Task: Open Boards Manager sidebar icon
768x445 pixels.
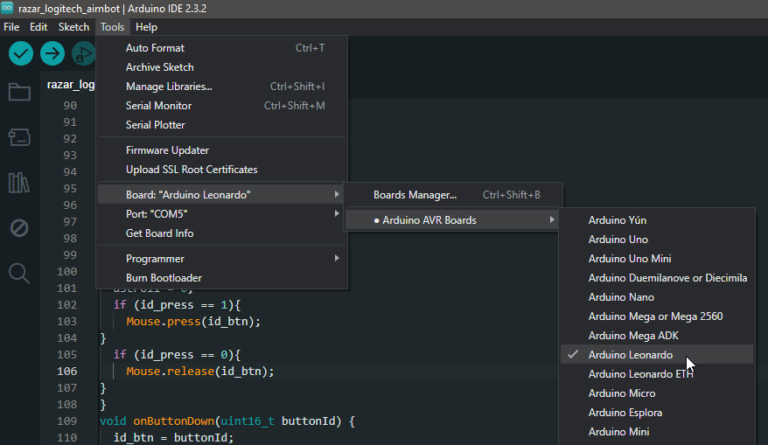Action: (x=19, y=138)
